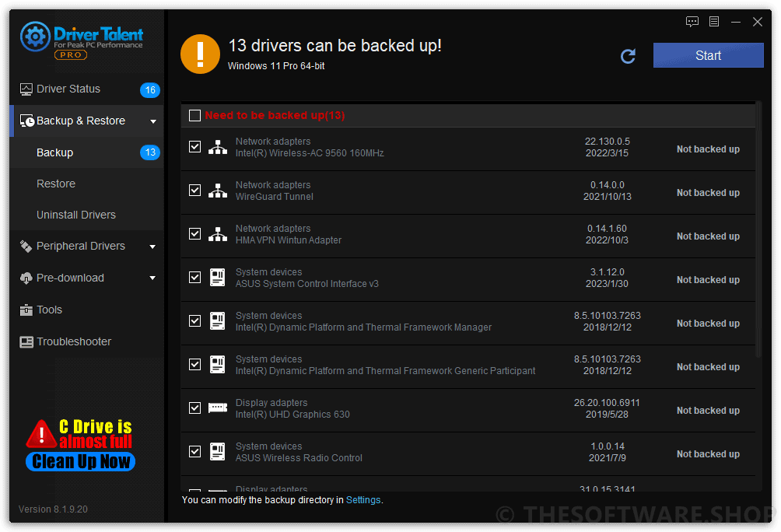Screen dimensions: 781x532
Task: Select the Restore submenu item
Action: [86, 184]
